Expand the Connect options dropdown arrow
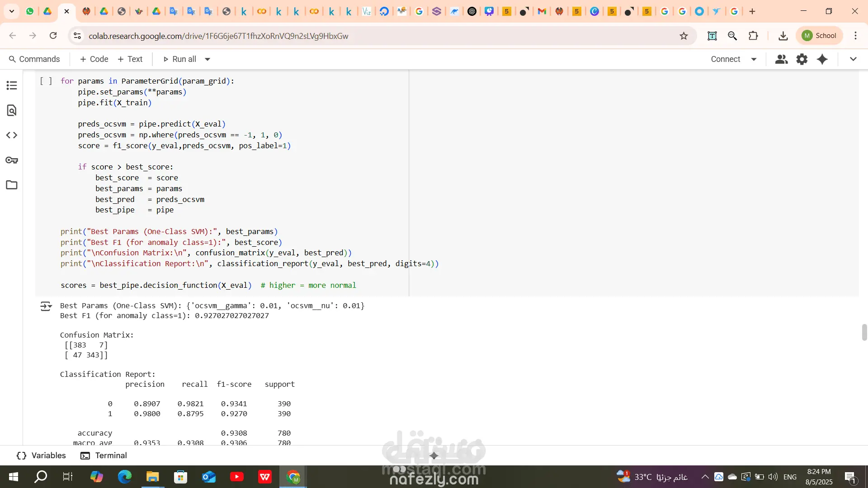The image size is (868, 488). tap(754, 59)
